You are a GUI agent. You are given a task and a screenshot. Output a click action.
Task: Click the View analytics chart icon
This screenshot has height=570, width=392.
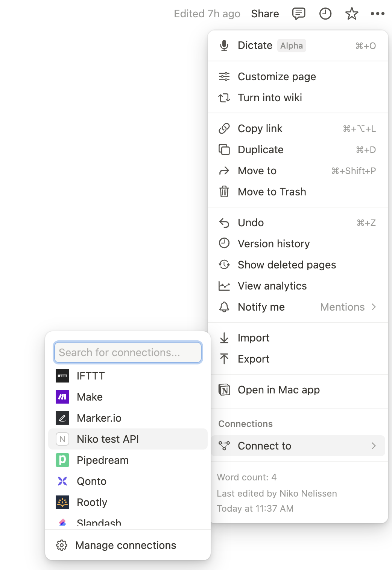point(224,286)
